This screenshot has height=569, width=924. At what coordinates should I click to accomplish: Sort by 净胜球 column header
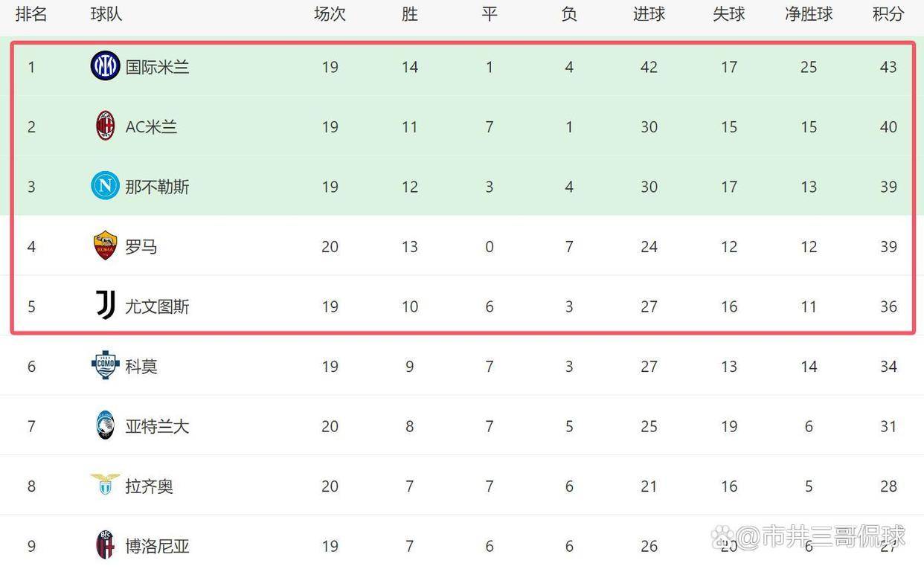pos(809,14)
